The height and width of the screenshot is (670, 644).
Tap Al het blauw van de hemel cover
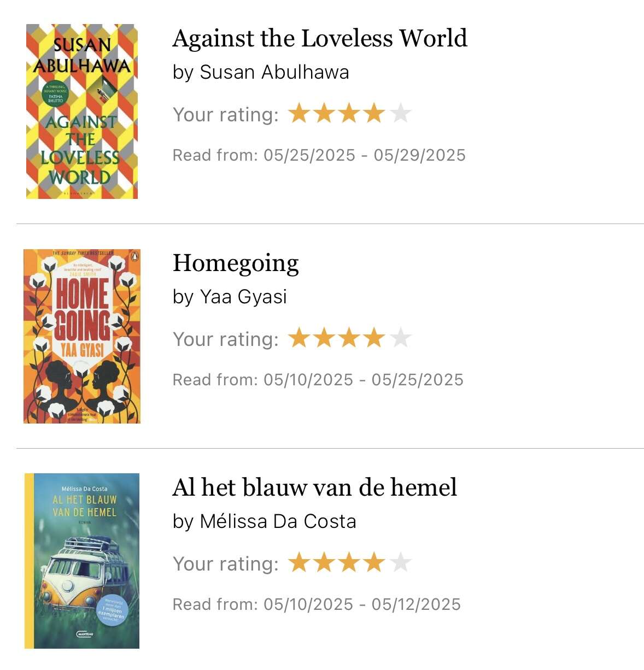(82, 561)
